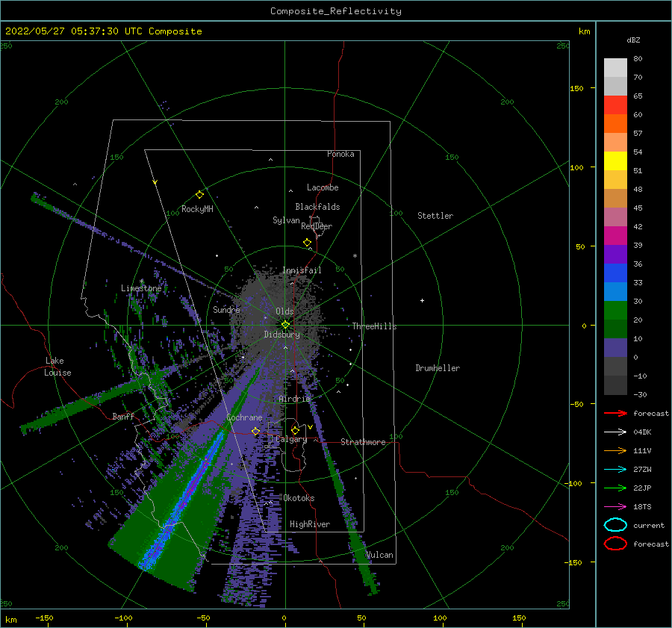Image resolution: width=672 pixels, height=628 pixels.
Task: Click the red forecast arrow in legend
Action: pos(615,413)
